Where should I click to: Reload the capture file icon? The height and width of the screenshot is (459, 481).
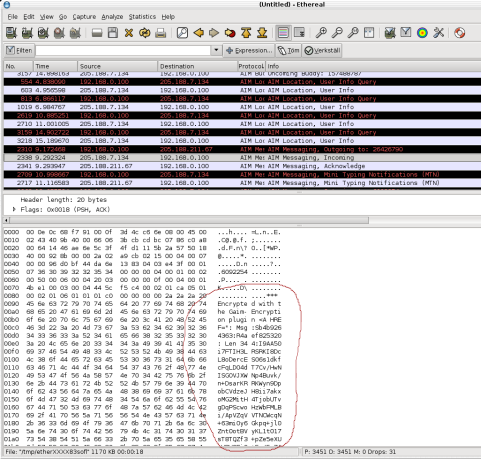click(x=145, y=33)
